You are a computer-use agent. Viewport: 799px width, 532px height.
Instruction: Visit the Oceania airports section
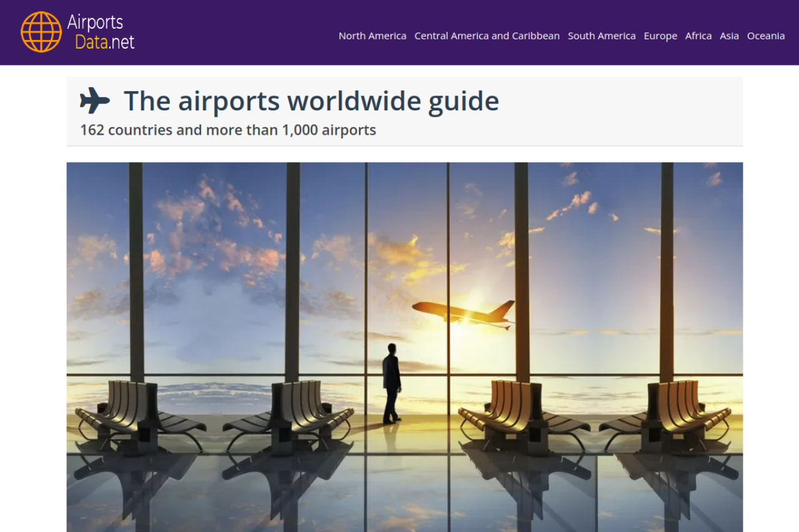tap(766, 36)
